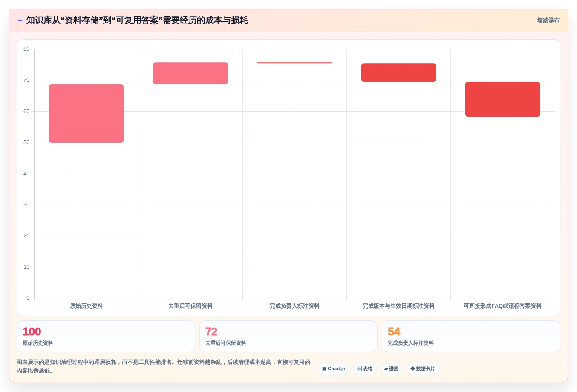Image resolution: width=577 pixels, height=392 pixels.
Task: Click the x-axis label 原始历史资料
Action: (x=87, y=306)
